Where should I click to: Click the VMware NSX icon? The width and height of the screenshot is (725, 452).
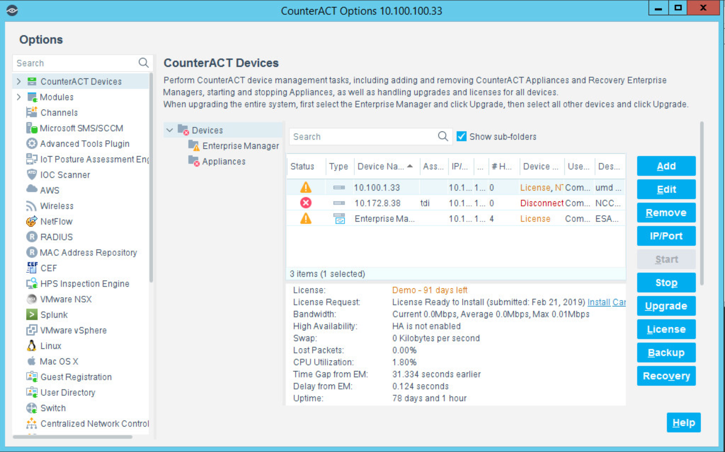coord(31,299)
